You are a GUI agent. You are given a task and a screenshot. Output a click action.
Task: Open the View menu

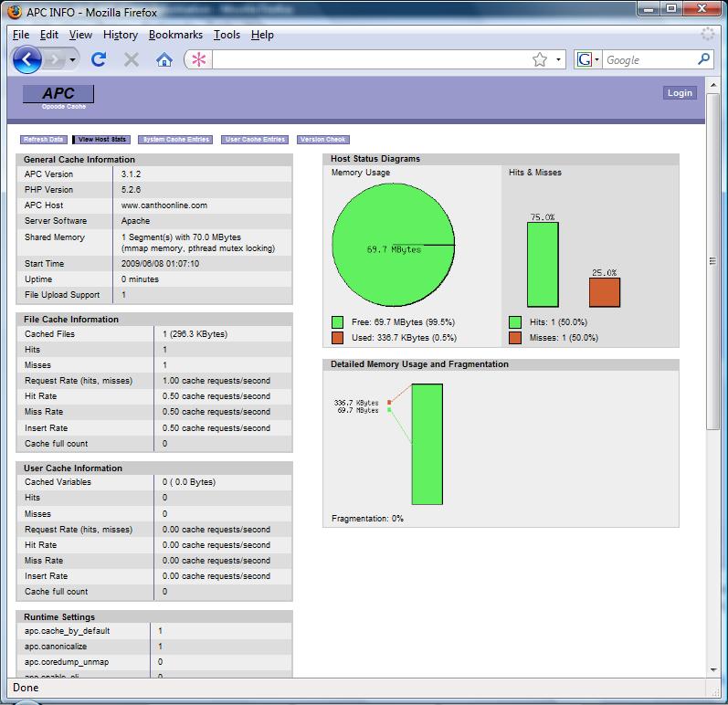point(80,35)
